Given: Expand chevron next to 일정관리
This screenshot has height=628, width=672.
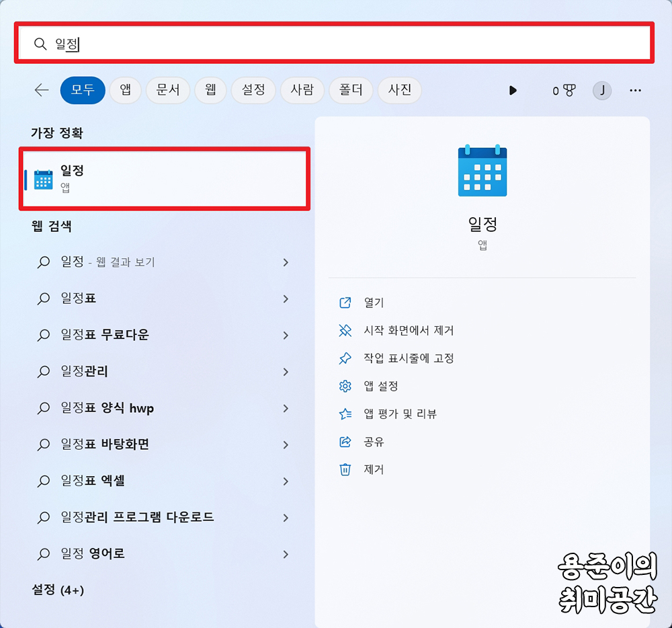Looking at the screenshot, I should pos(286,372).
